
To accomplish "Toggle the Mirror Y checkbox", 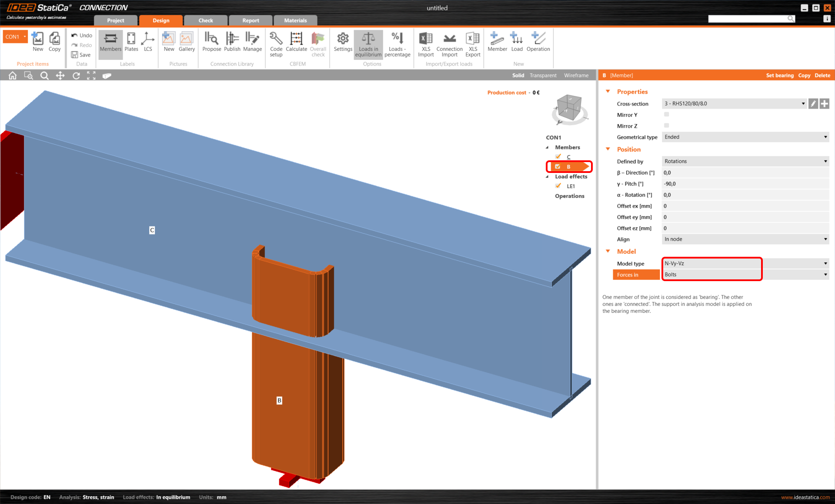I will (x=666, y=115).
